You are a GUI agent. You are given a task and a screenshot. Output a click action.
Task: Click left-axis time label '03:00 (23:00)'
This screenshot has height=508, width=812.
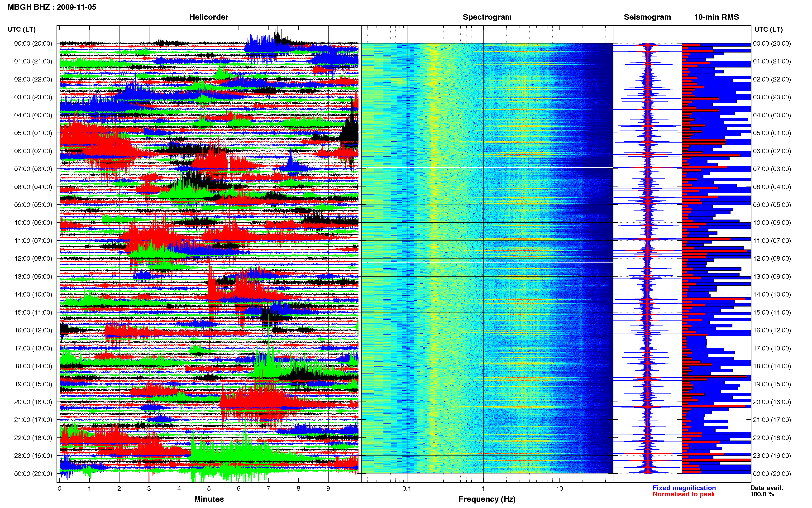[x=33, y=97]
